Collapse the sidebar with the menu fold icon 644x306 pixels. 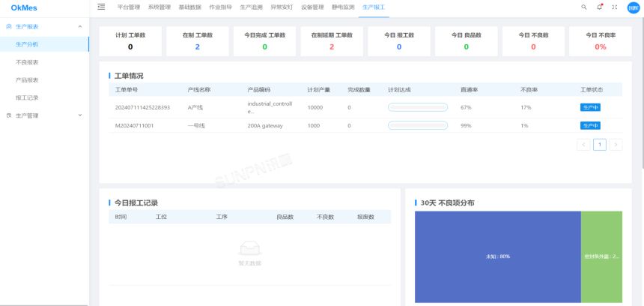101,7
